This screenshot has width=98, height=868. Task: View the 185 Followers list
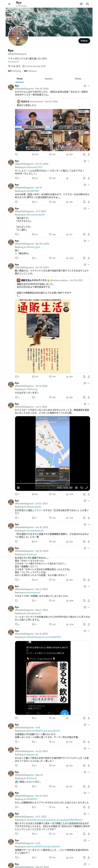(x=30, y=71)
